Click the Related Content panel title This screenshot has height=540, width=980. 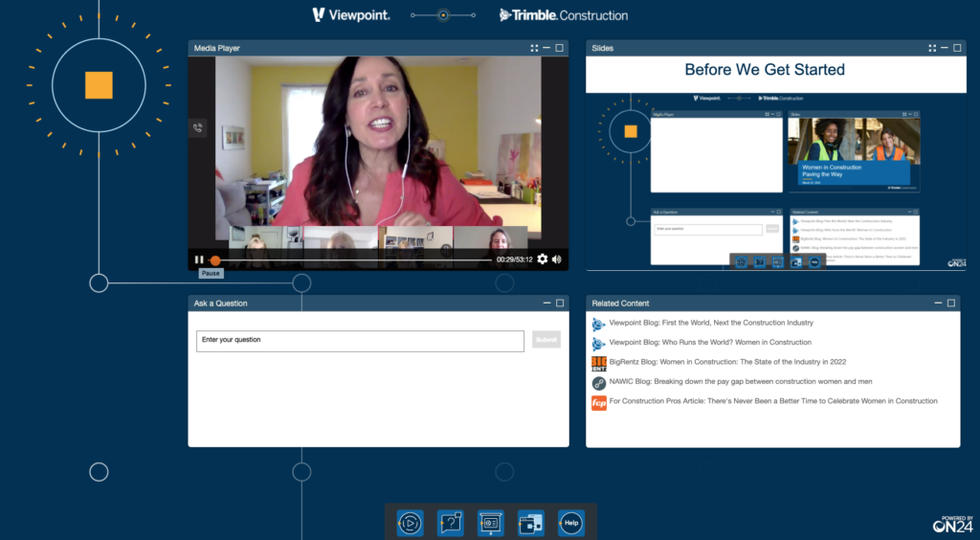click(x=620, y=304)
